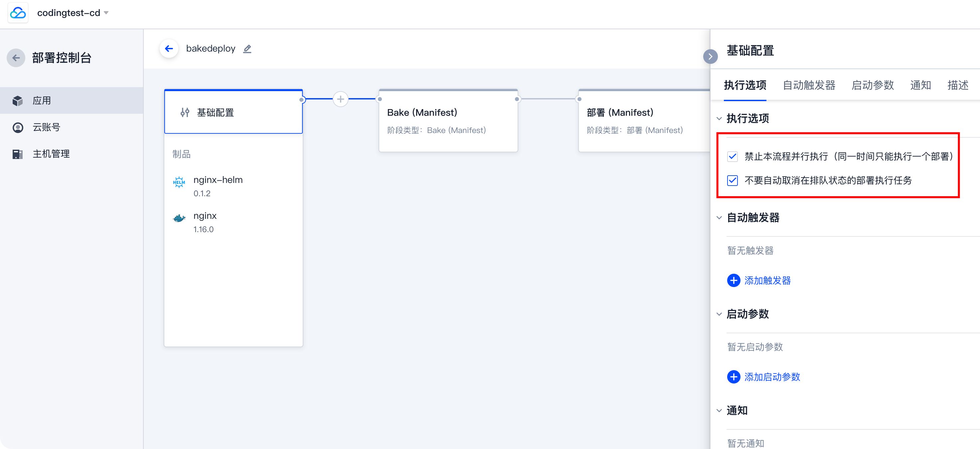Collapse the 启动参数 section chevron

click(719, 314)
